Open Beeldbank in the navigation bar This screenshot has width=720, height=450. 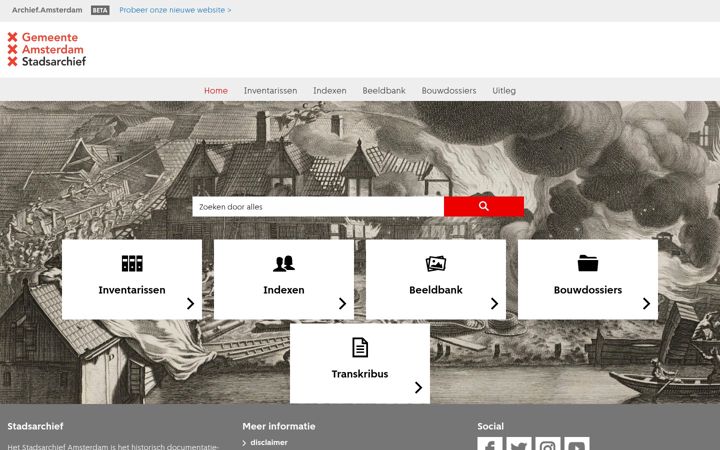(384, 90)
